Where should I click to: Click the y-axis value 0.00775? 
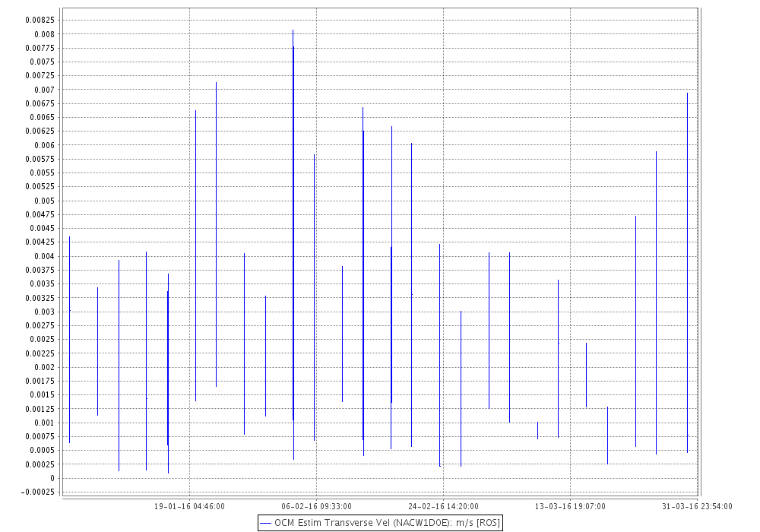(x=40, y=48)
